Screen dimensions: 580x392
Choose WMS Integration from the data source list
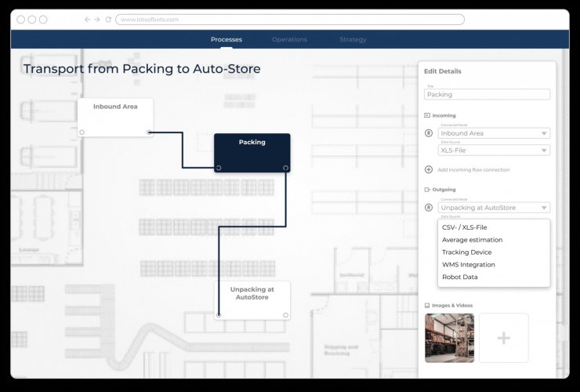[x=468, y=264]
